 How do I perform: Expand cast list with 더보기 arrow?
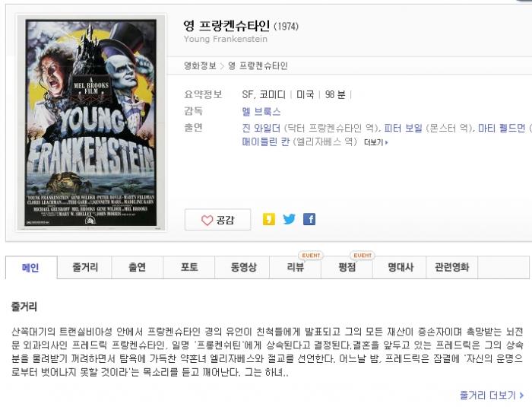pos(376,142)
